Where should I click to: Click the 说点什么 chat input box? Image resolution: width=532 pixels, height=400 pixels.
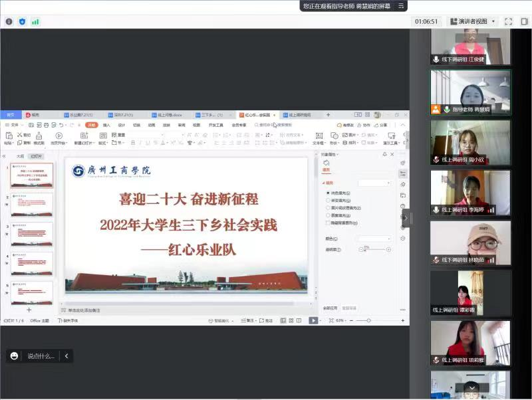pos(41,356)
